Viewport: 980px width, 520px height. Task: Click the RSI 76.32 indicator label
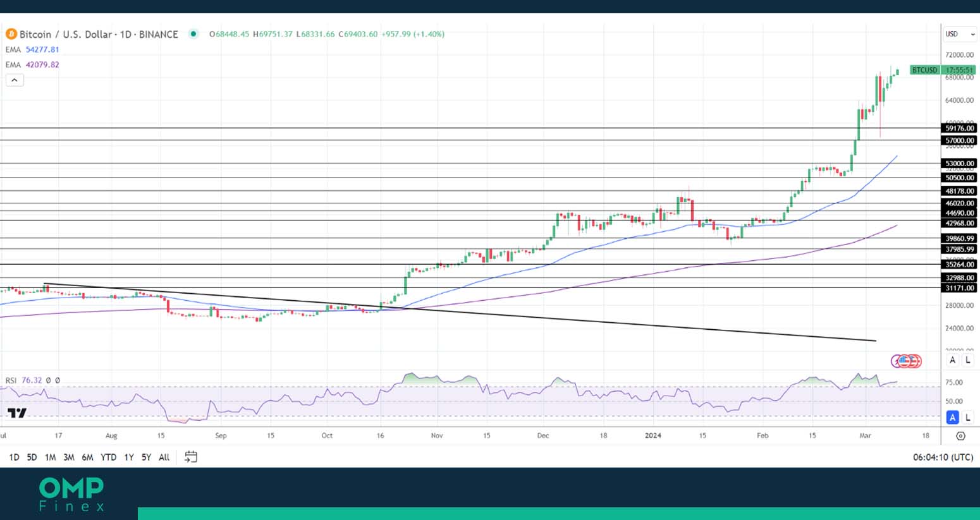[x=23, y=380]
